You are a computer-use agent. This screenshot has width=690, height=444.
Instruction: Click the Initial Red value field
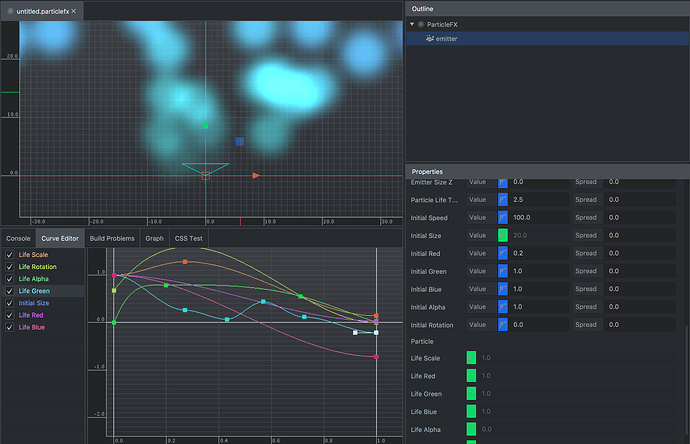(538, 253)
